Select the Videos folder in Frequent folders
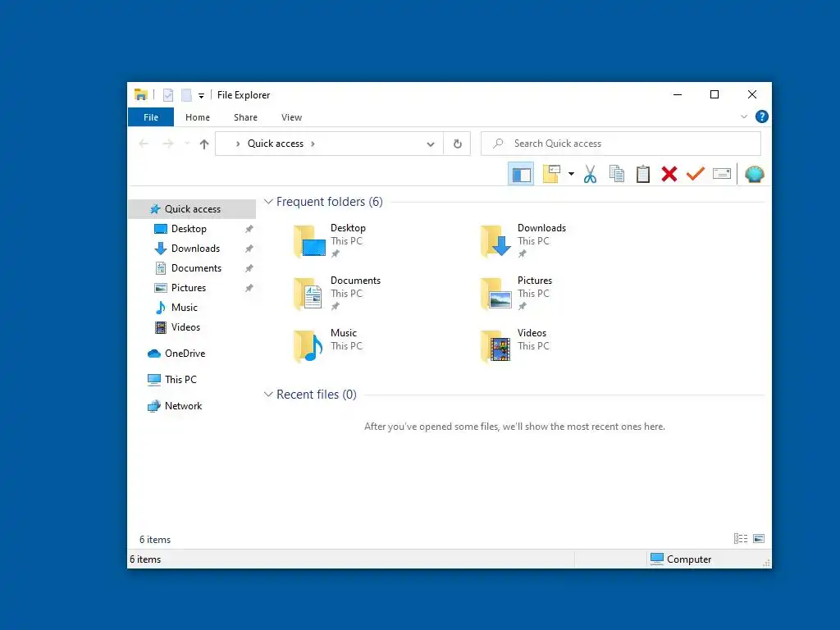The height and width of the screenshot is (630, 840). 515,346
